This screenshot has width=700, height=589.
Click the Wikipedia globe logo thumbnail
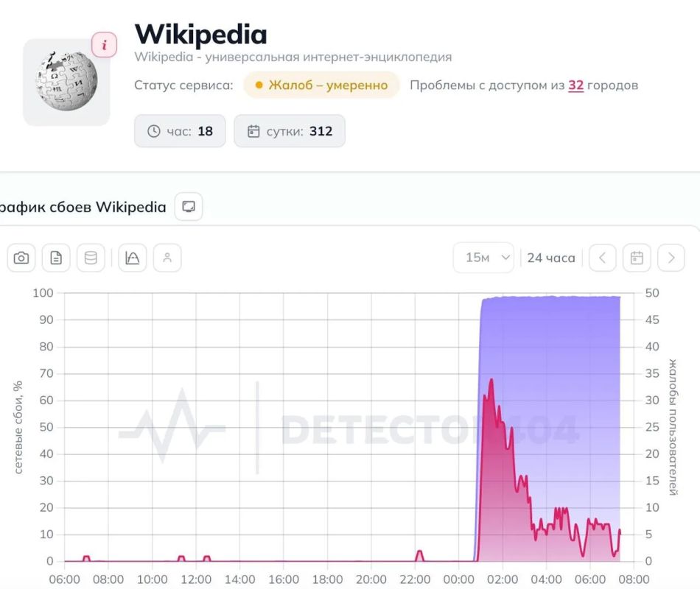click(x=66, y=82)
